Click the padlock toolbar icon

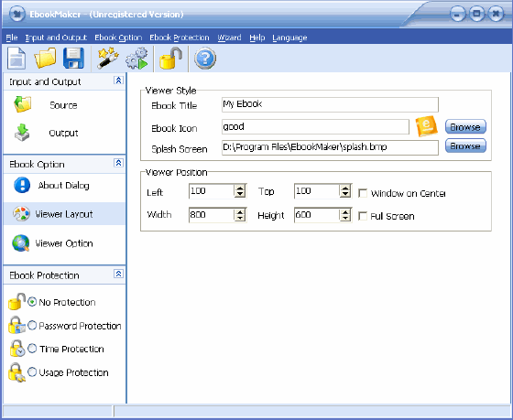click(x=170, y=59)
